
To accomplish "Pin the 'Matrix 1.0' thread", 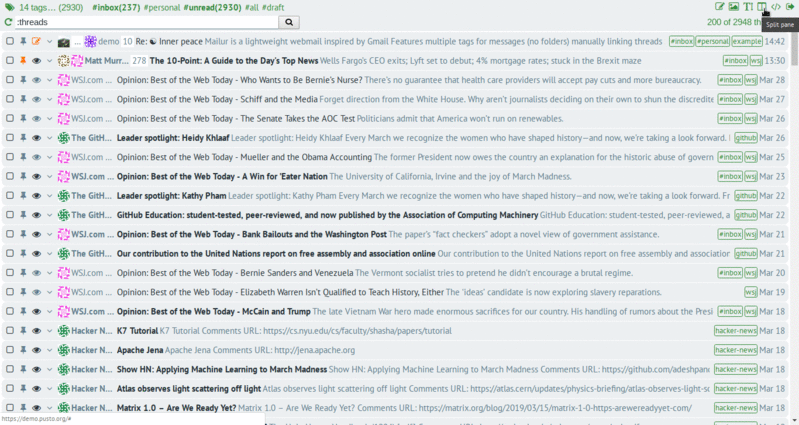I will point(23,408).
